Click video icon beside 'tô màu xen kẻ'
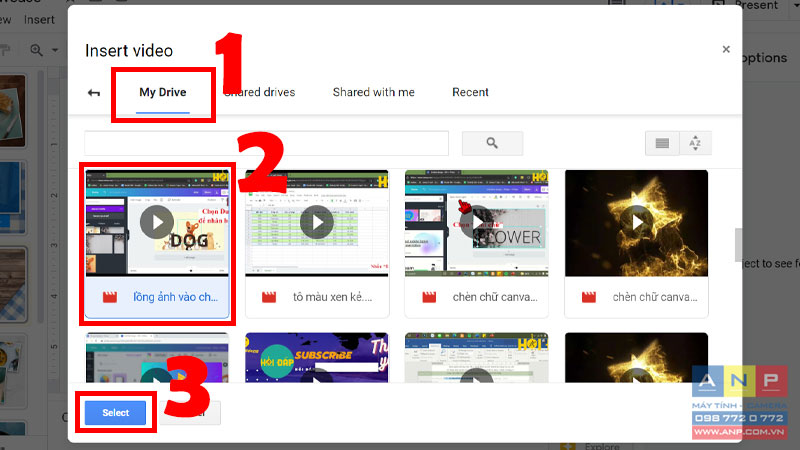 [269, 297]
